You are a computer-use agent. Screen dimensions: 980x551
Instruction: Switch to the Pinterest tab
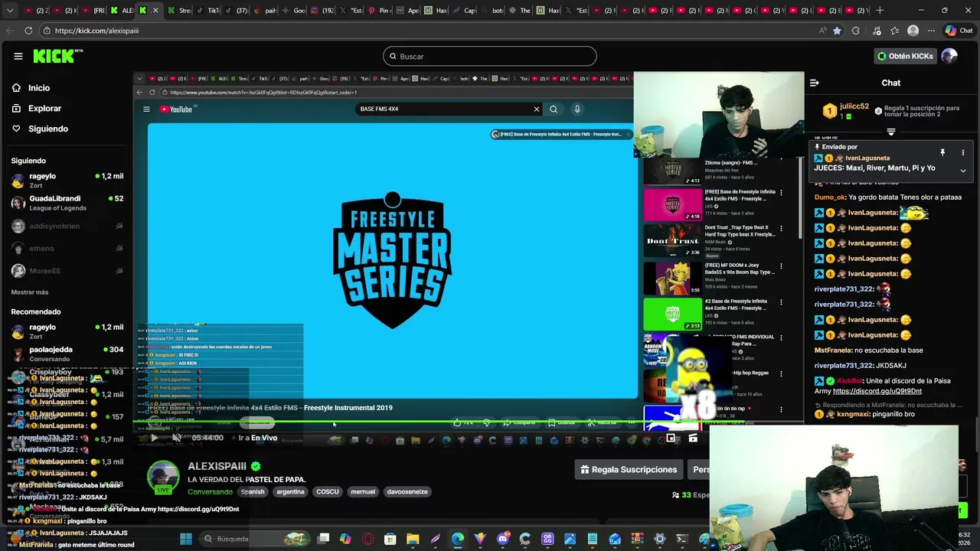tap(381, 10)
